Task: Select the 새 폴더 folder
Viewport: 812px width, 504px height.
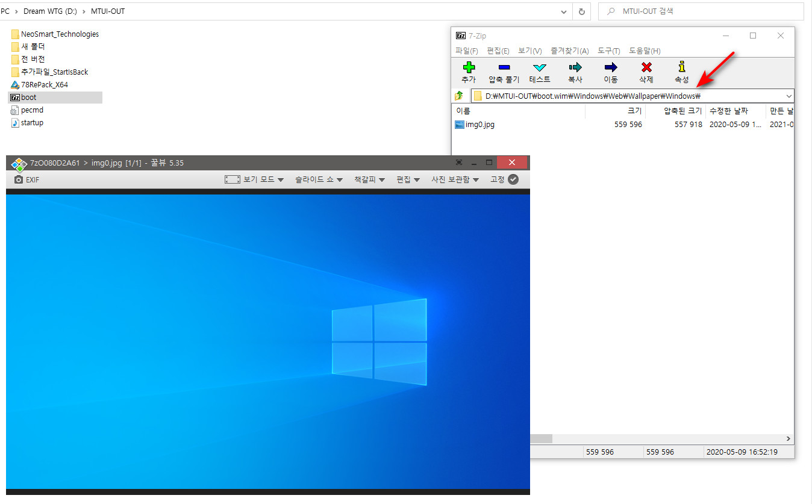Action: [28, 46]
